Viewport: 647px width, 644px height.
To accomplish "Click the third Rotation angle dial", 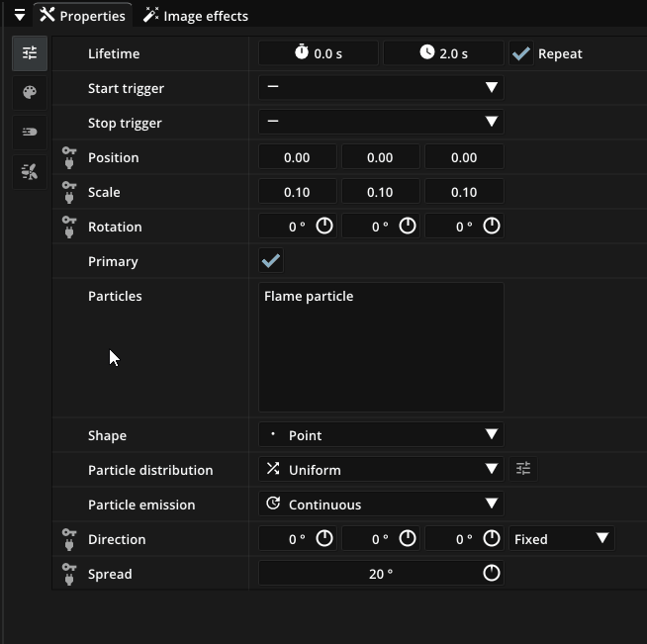I will pos(492,226).
